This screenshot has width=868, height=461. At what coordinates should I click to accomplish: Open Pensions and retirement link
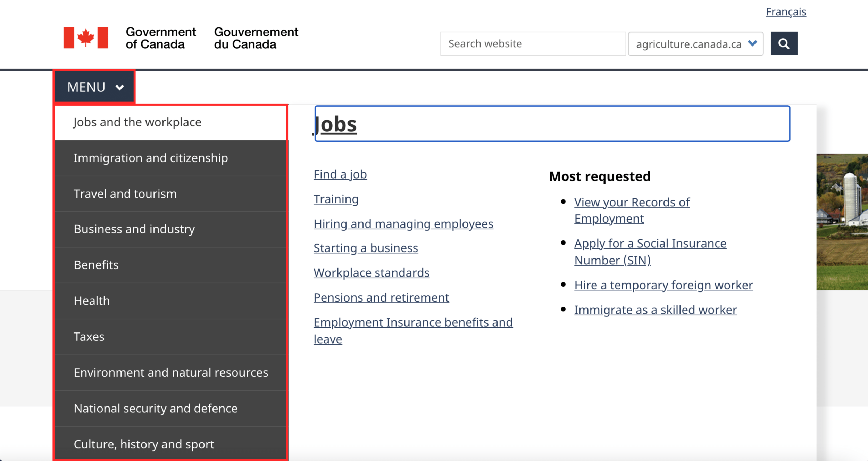(381, 298)
